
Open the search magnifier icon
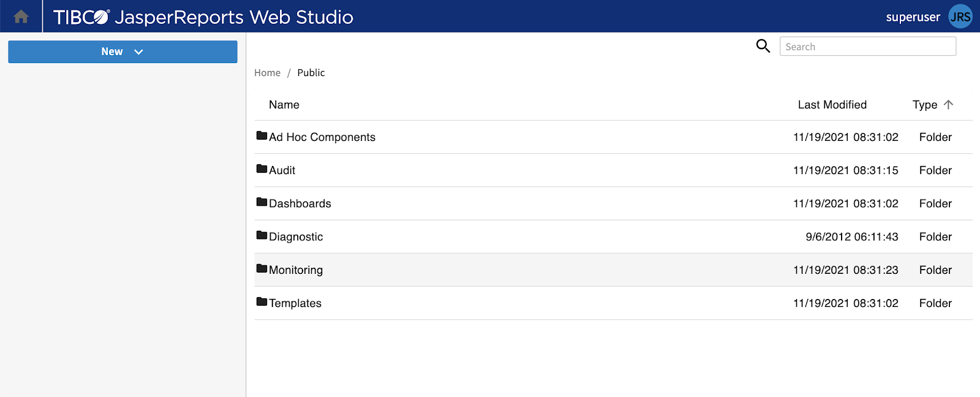coord(763,46)
